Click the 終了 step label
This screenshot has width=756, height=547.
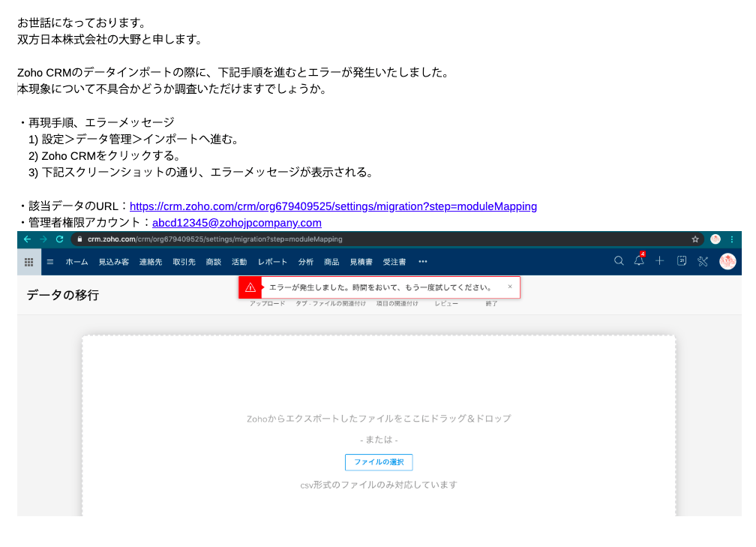[x=491, y=303]
